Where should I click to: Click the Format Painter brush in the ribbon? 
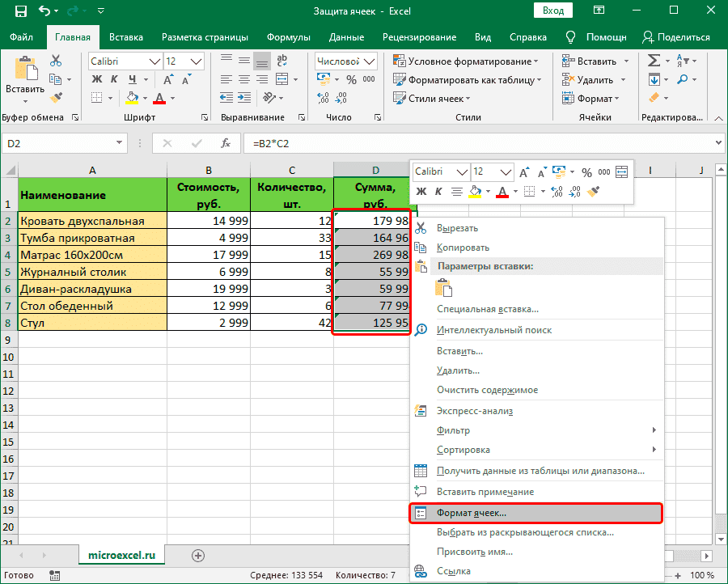click(56, 97)
